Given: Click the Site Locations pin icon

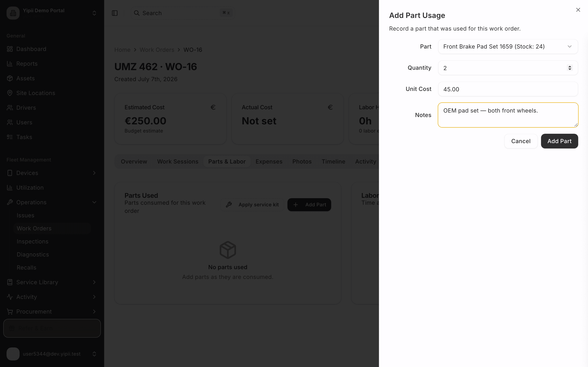Looking at the screenshot, I should [x=10, y=93].
